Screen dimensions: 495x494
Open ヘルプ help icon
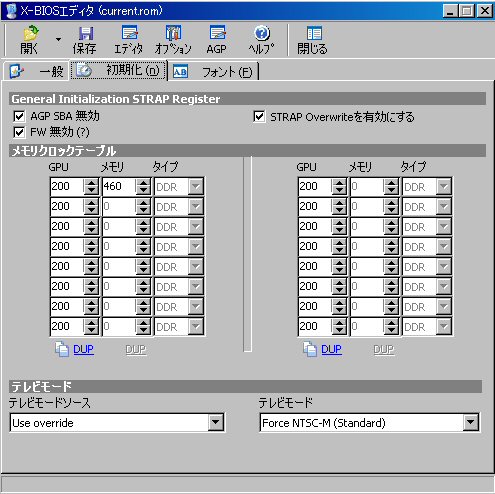[262, 40]
